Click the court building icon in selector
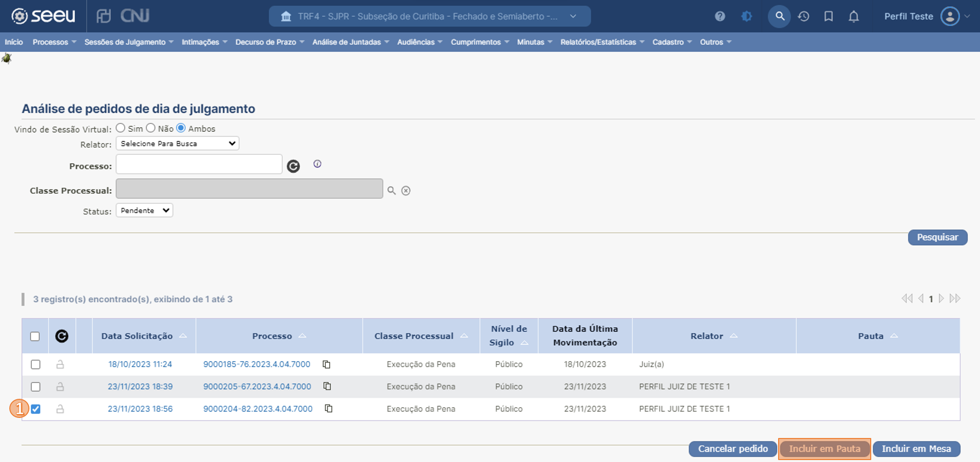Image resolution: width=980 pixels, height=462 pixels. 286,17
